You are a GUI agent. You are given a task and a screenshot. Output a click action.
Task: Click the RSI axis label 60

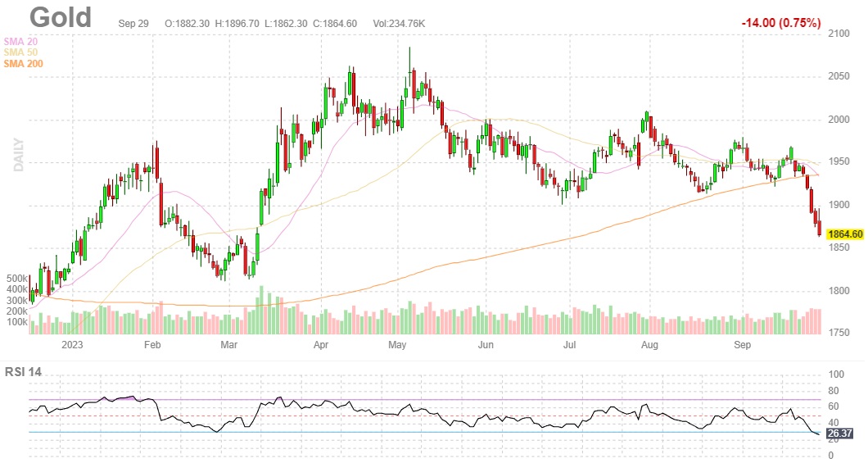(x=834, y=407)
